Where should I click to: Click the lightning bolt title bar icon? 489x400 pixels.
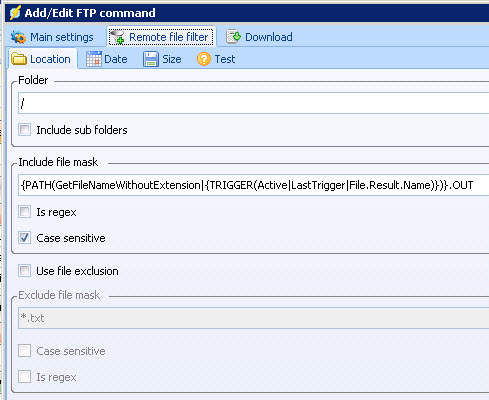point(15,13)
